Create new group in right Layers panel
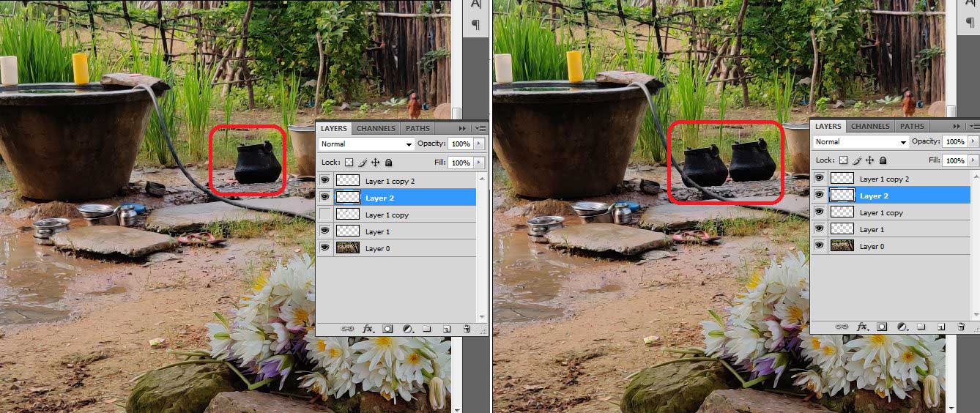The width and height of the screenshot is (980, 413). 921,327
